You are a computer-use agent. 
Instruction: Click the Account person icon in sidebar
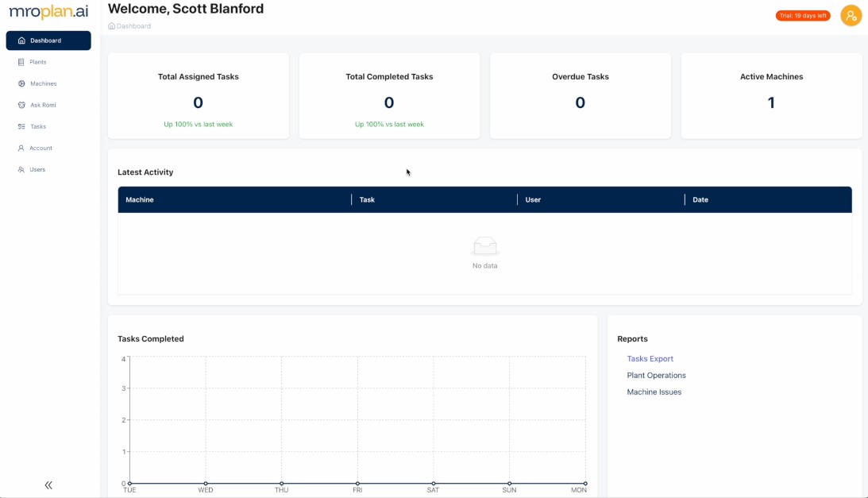coord(21,148)
